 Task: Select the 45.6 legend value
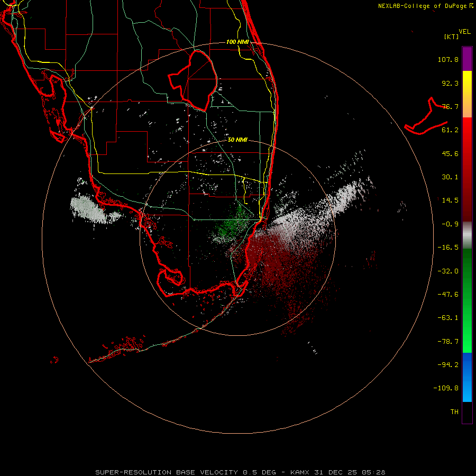(450, 153)
